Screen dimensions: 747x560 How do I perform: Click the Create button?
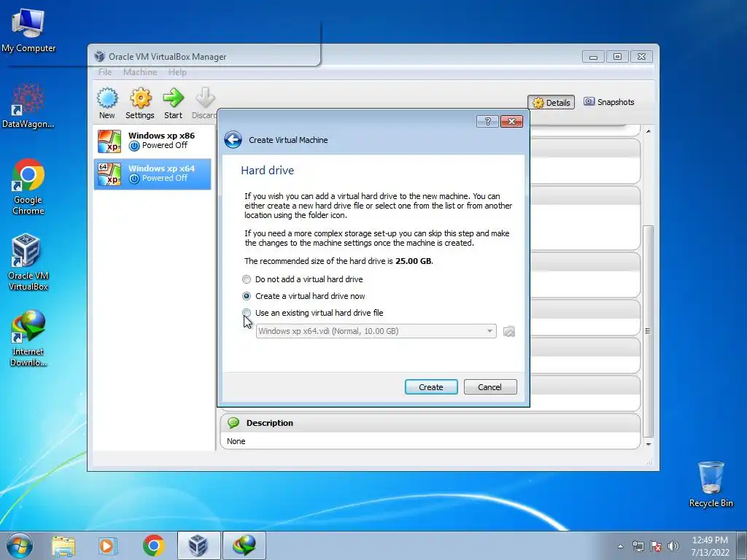[x=431, y=387]
